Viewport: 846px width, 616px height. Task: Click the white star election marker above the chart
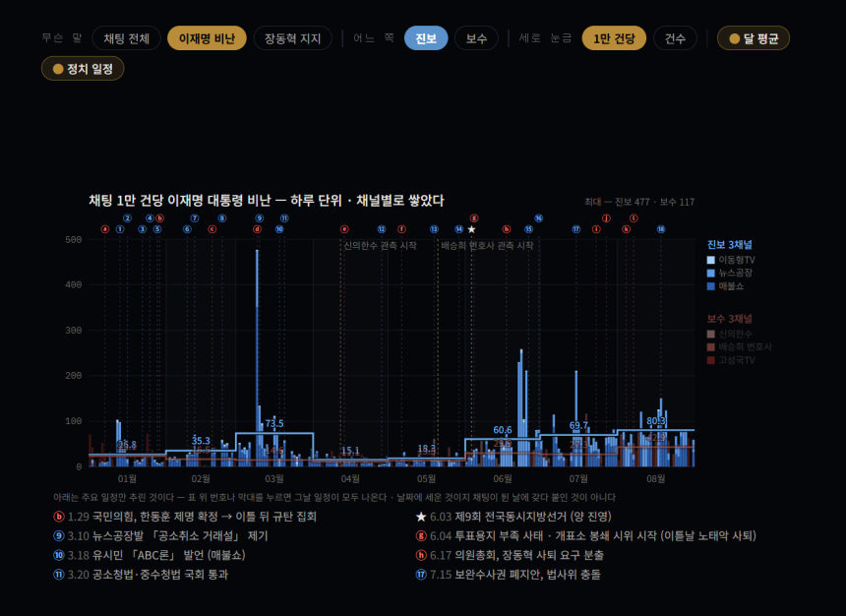point(471,229)
